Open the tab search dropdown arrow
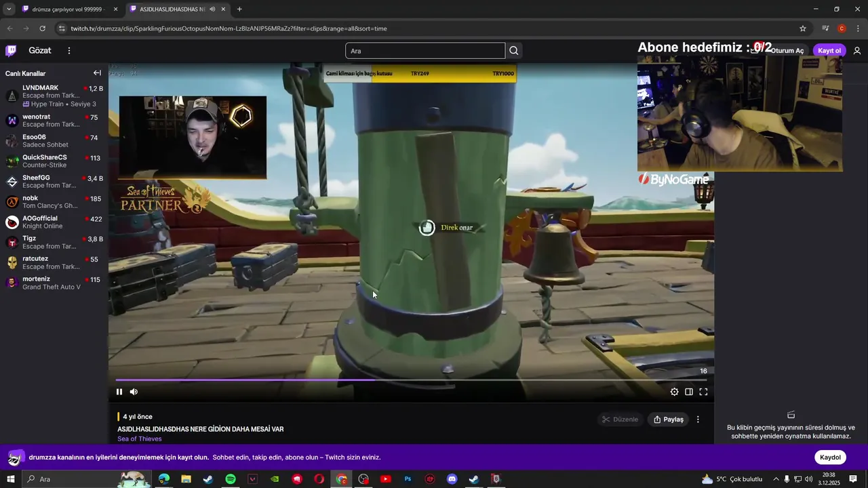868x488 pixels. point(9,9)
